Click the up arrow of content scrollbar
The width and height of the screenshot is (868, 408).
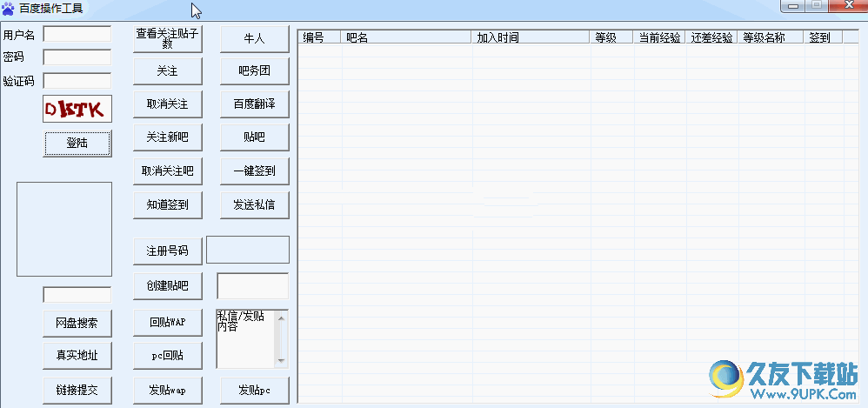pyautogui.click(x=281, y=318)
